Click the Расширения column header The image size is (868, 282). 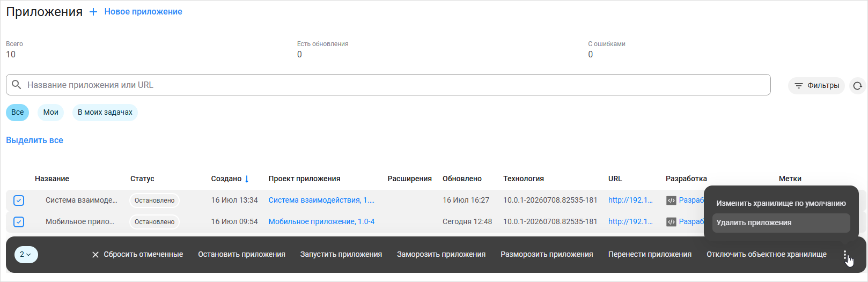(x=410, y=179)
